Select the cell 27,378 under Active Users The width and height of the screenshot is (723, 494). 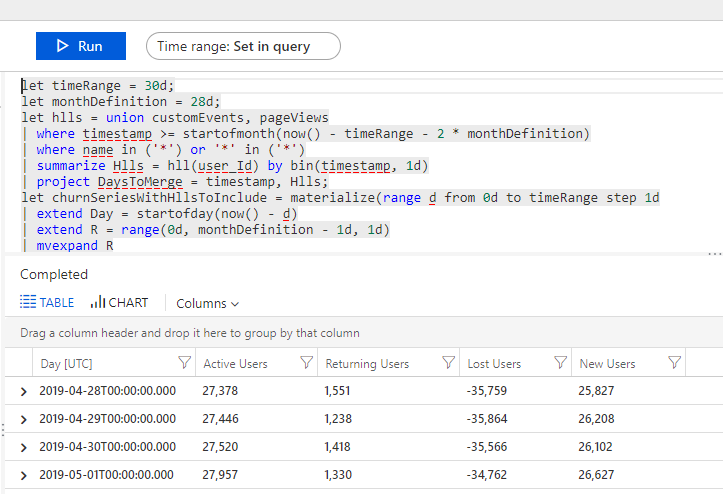pos(220,391)
